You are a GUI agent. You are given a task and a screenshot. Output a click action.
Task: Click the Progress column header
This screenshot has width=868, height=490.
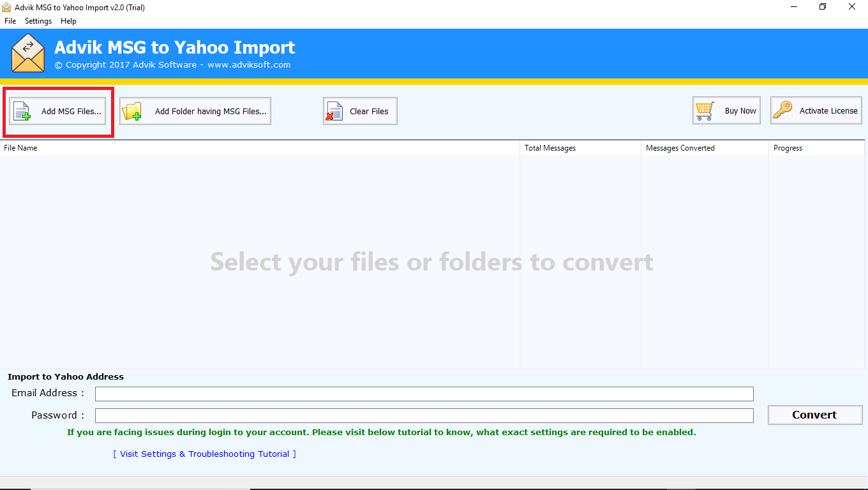click(817, 148)
